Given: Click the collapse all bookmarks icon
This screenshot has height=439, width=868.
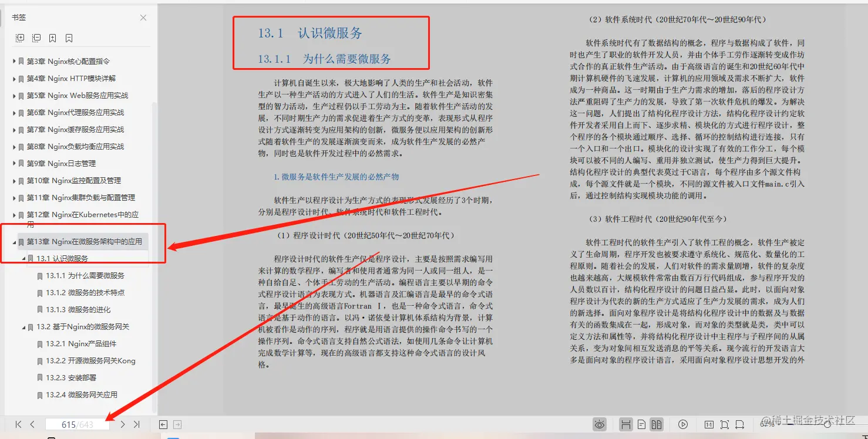Looking at the screenshot, I should point(36,38).
